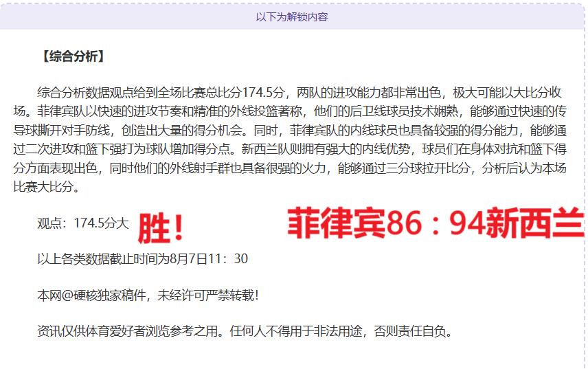588x369 pixels.
Task: Click the line 本网@硬核独家稿件，未经许可严禁转载！
Action: pos(148,295)
